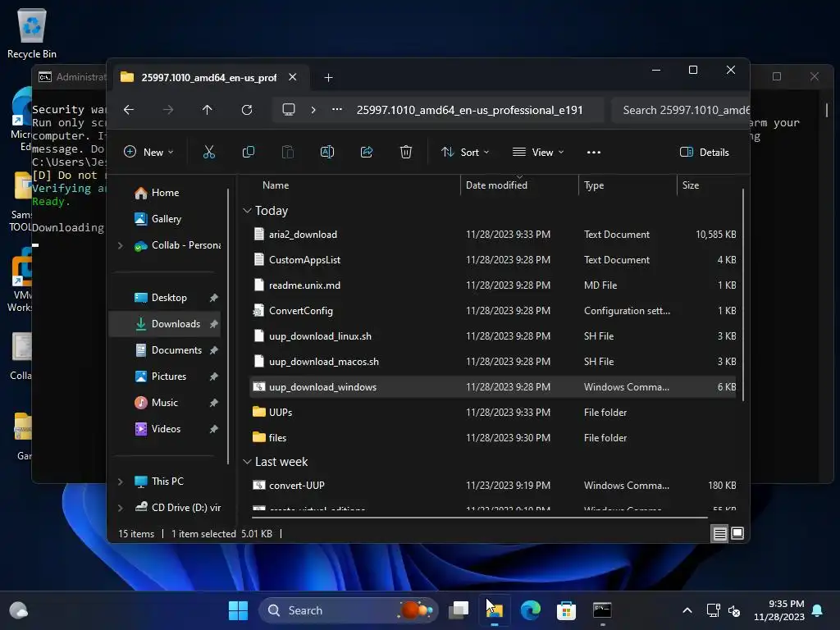
Task: Unpin Downloads from quick access
Action: click(214, 324)
